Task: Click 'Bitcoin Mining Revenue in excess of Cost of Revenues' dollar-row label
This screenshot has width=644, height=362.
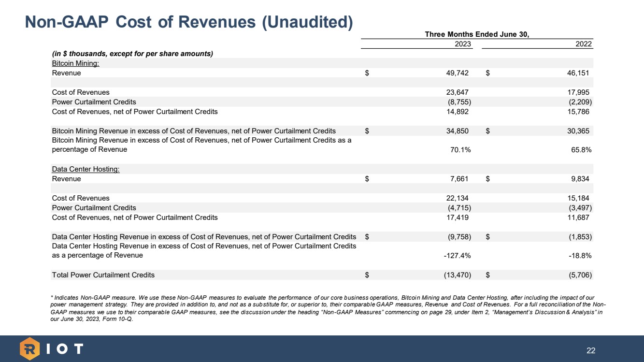Action: (194, 131)
